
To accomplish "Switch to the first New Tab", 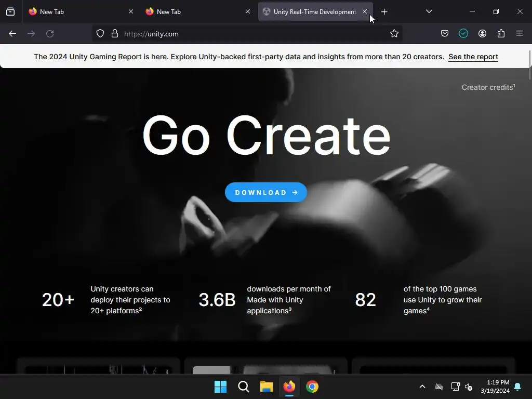I will click(x=81, y=11).
